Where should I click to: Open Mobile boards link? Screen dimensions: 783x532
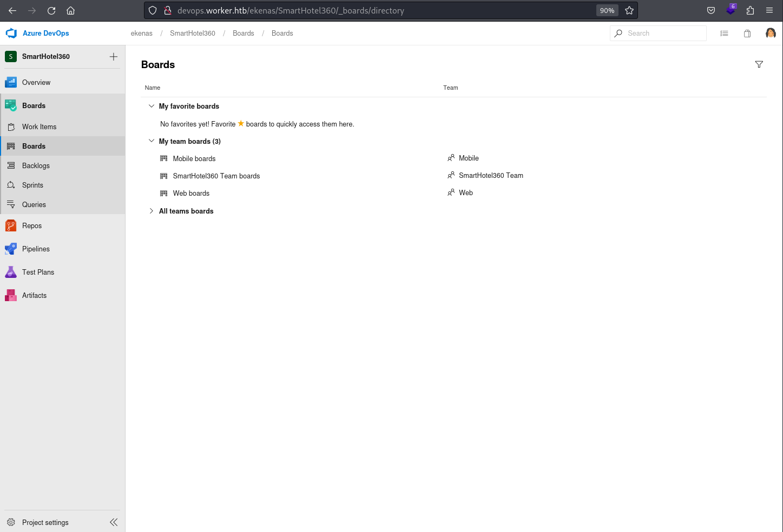pyautogui.click(x=194, y=158)
